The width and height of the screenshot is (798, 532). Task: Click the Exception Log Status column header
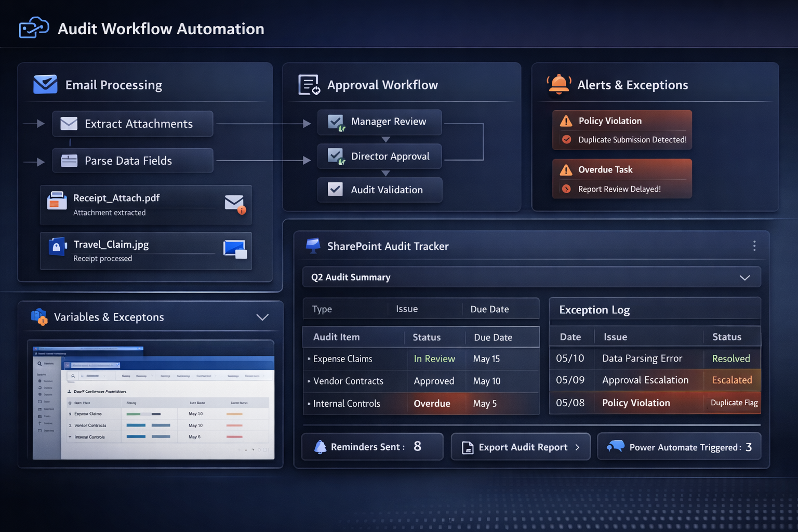[x=727, y=337]
